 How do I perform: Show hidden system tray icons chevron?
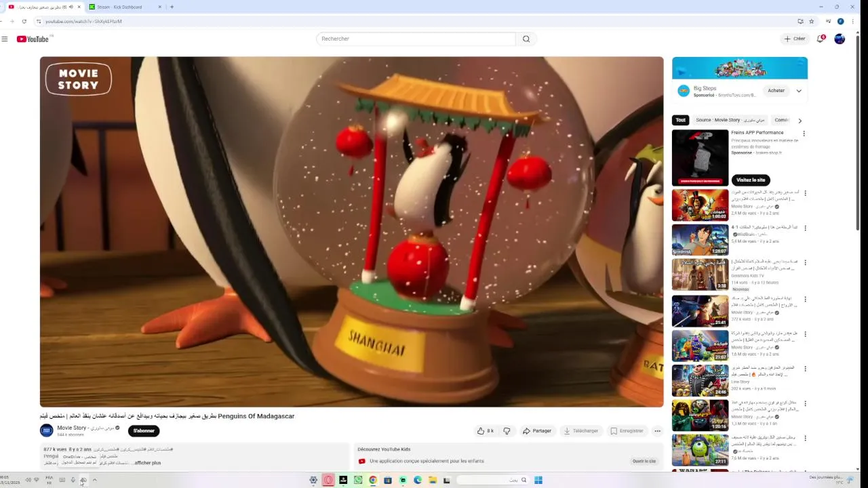94,480
